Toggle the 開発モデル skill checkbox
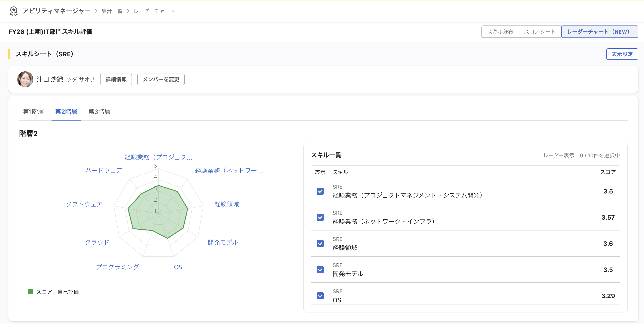Screen dimensions: 644x324 320,269
